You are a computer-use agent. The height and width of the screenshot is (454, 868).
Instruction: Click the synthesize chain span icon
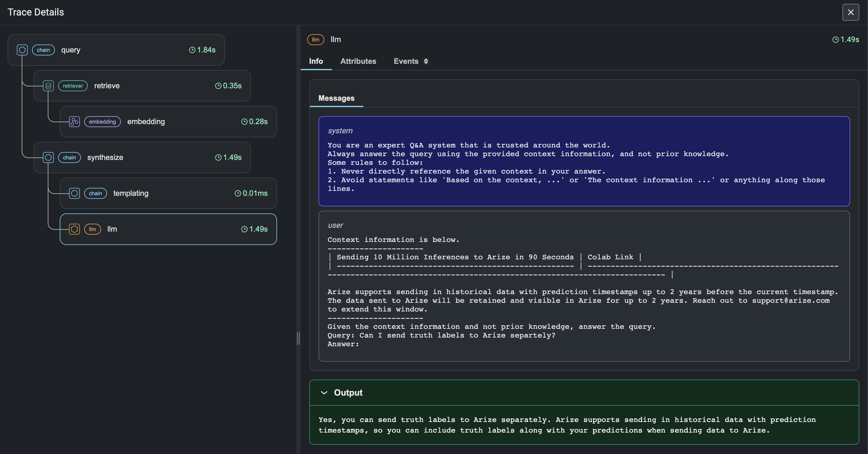(48, 157)
